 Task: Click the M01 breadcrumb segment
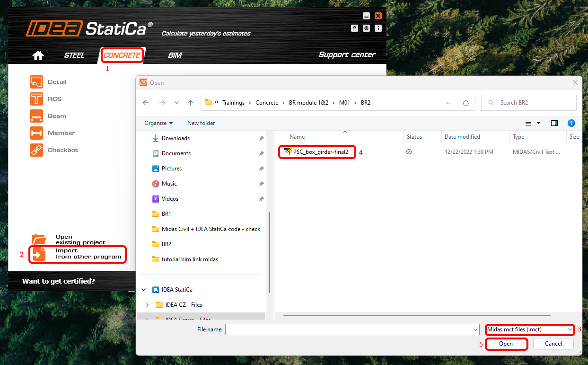(344, 103)
